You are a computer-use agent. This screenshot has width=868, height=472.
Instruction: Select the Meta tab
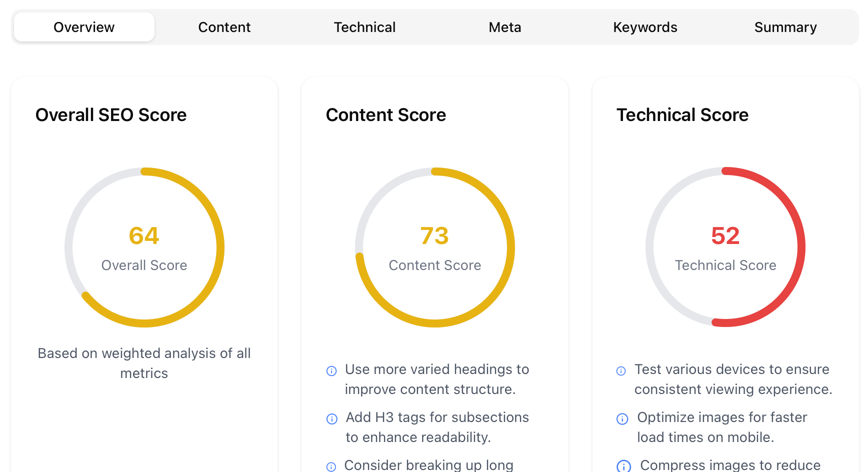click(504, 27)
